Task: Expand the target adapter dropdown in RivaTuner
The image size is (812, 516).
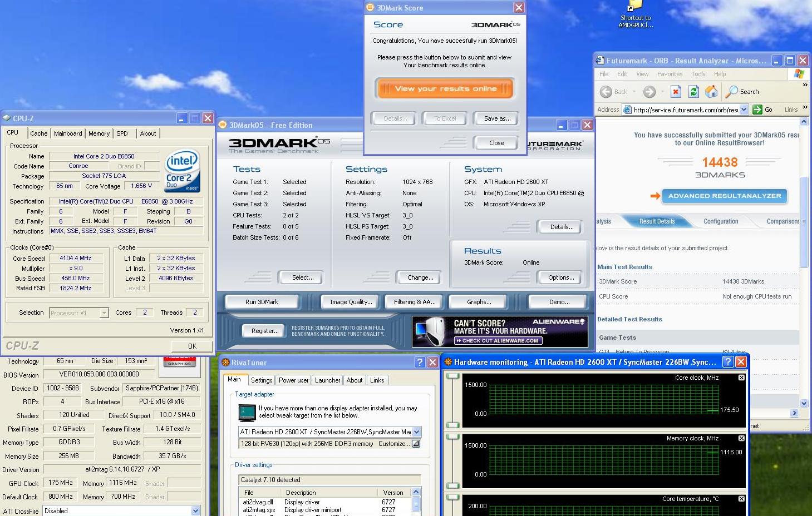Action: (417, 432)
